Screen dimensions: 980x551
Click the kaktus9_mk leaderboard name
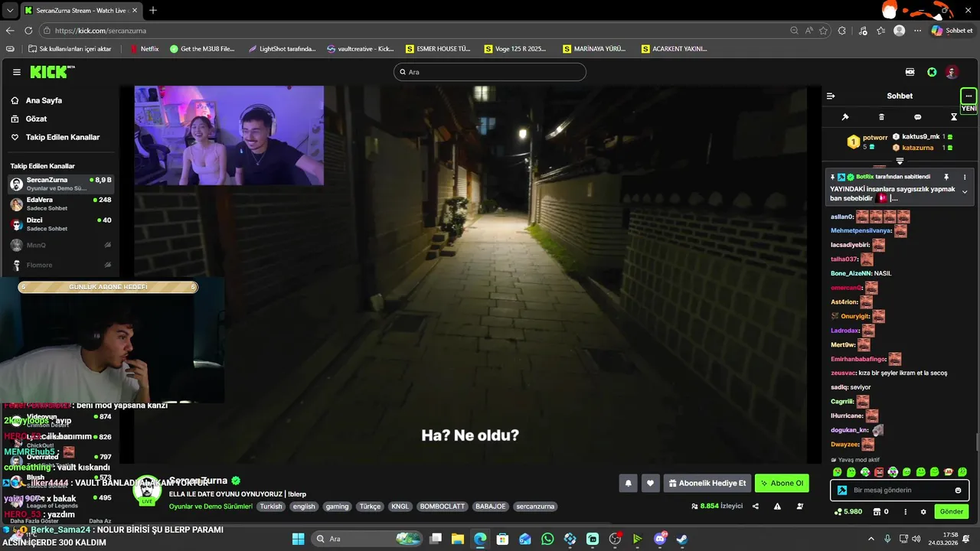click(920, 136)
